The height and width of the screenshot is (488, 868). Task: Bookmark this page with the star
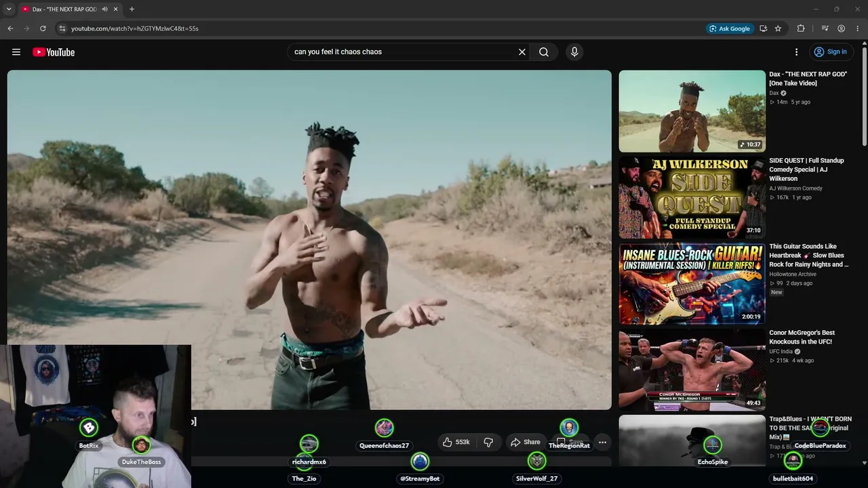(x=778, y=28)
